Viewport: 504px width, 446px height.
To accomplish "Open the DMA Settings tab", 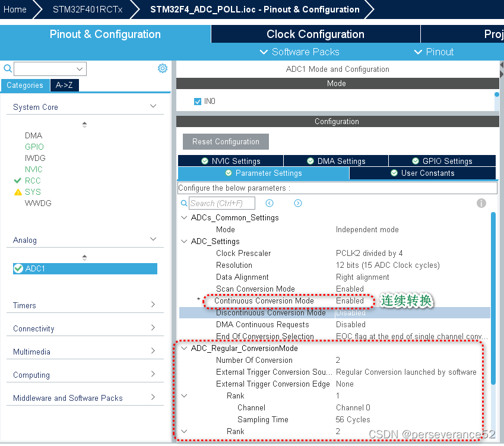I will coord(336,161).
